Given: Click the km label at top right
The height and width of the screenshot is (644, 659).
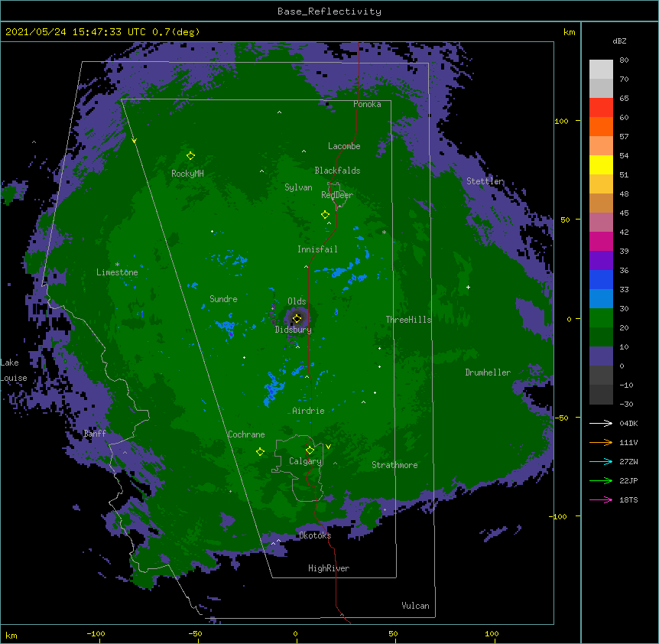Looking at the screenshot, I should [570, 32].
